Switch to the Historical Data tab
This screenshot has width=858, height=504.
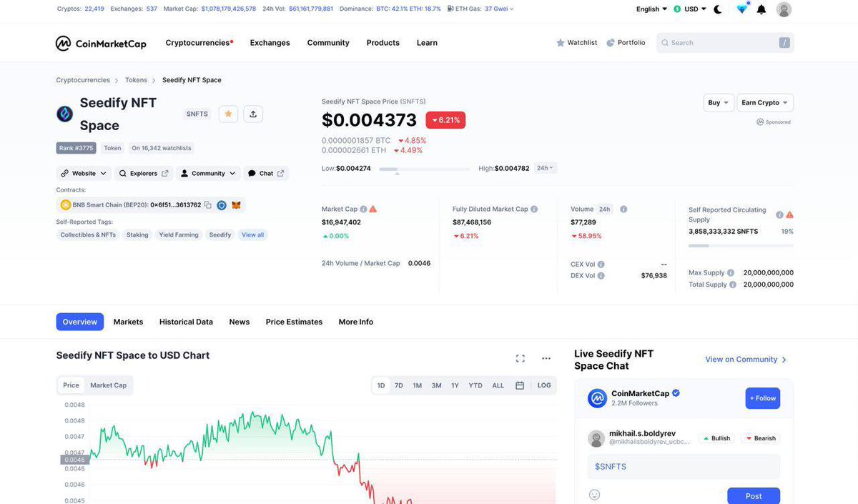point(186,322)
